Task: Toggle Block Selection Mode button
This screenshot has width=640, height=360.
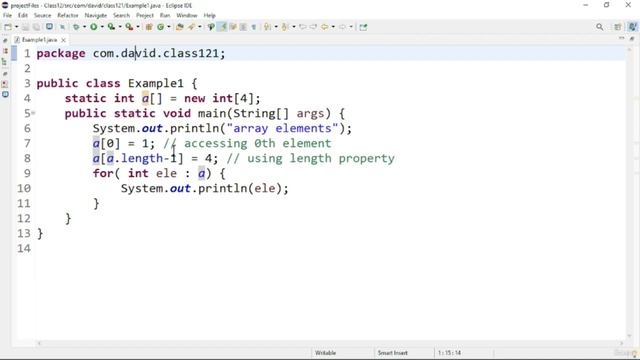Action: [243, 27]
